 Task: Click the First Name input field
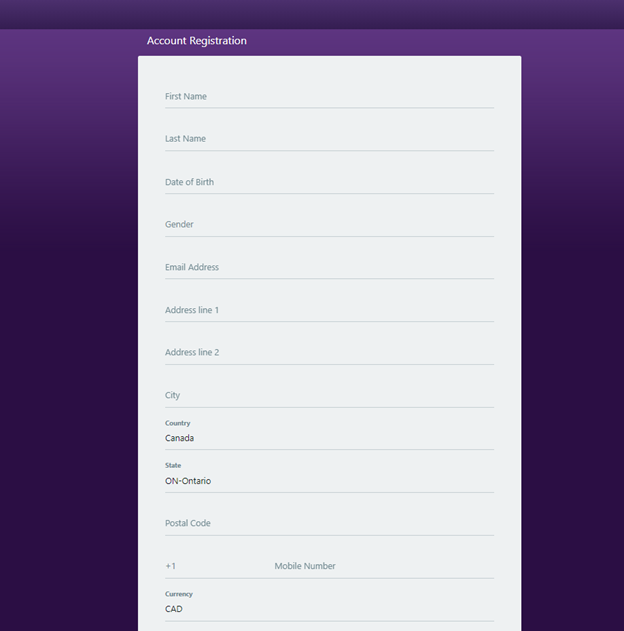(x=329, y=97)
